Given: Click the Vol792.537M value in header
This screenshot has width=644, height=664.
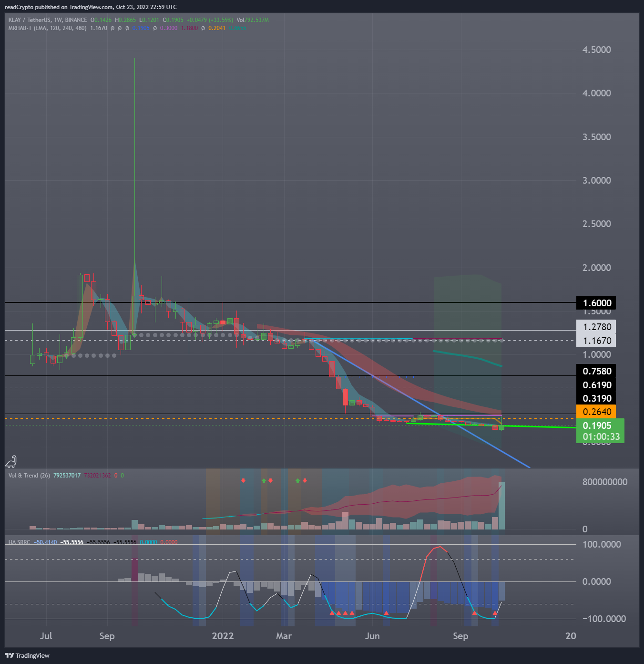Looking at the screenshot, I should tap(253, 20).
